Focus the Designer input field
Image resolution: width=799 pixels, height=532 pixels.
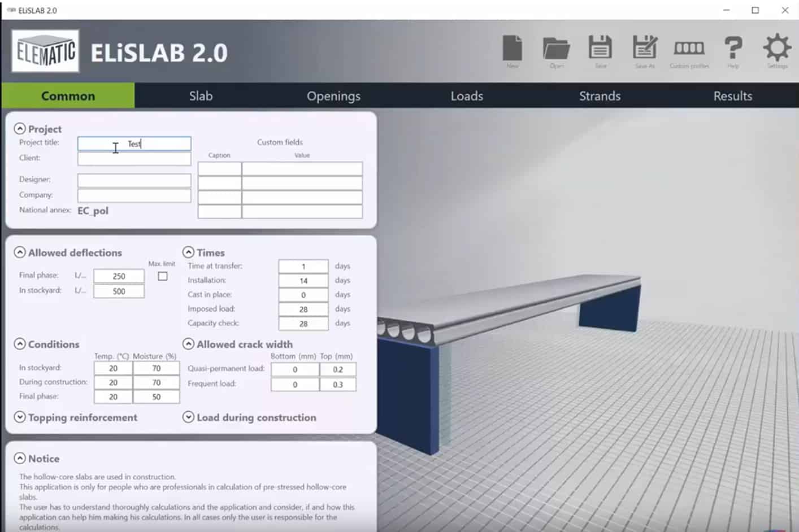click(134, 180)
